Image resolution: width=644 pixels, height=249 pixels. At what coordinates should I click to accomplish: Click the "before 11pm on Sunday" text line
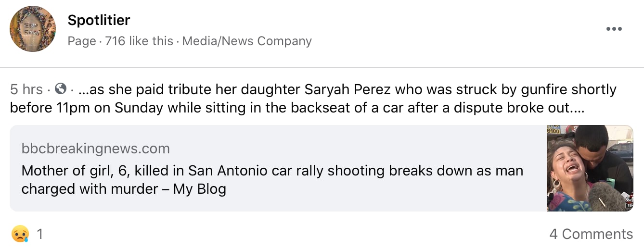pyautogui.click(x=87, y=108)
